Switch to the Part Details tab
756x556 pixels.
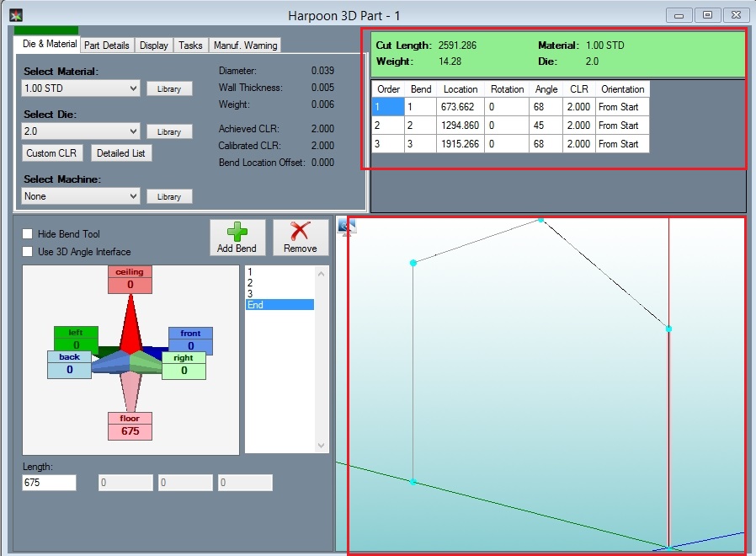point(107,45)
